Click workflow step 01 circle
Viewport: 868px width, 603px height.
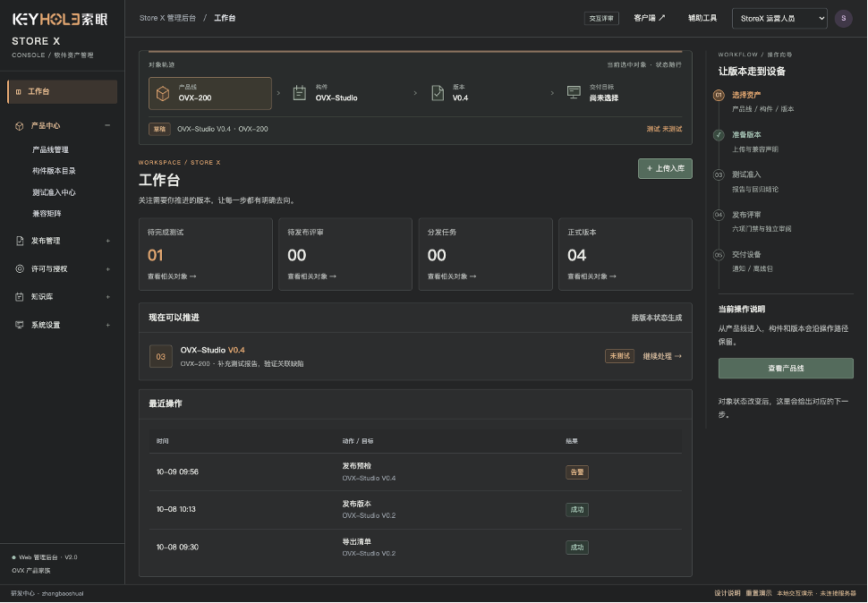click(x=719, y=95)
